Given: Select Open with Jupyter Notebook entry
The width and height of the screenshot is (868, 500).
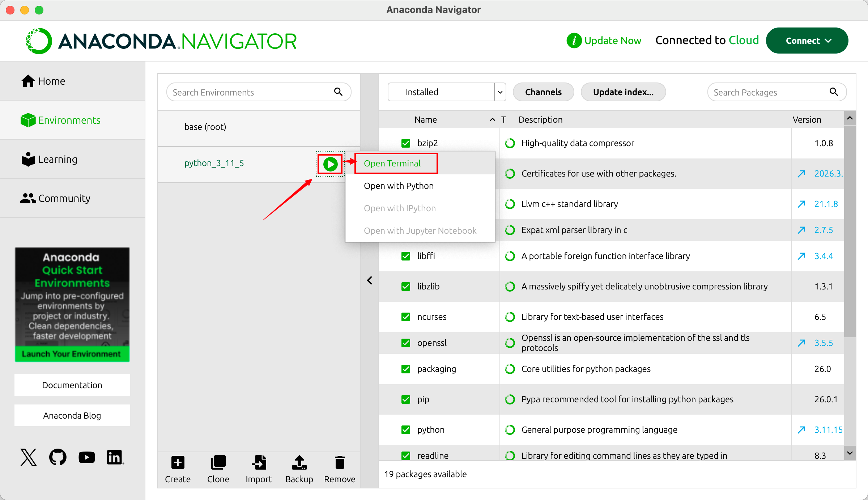Looking at the screenshot, I should pyautogui.click(x=420, y=231).
